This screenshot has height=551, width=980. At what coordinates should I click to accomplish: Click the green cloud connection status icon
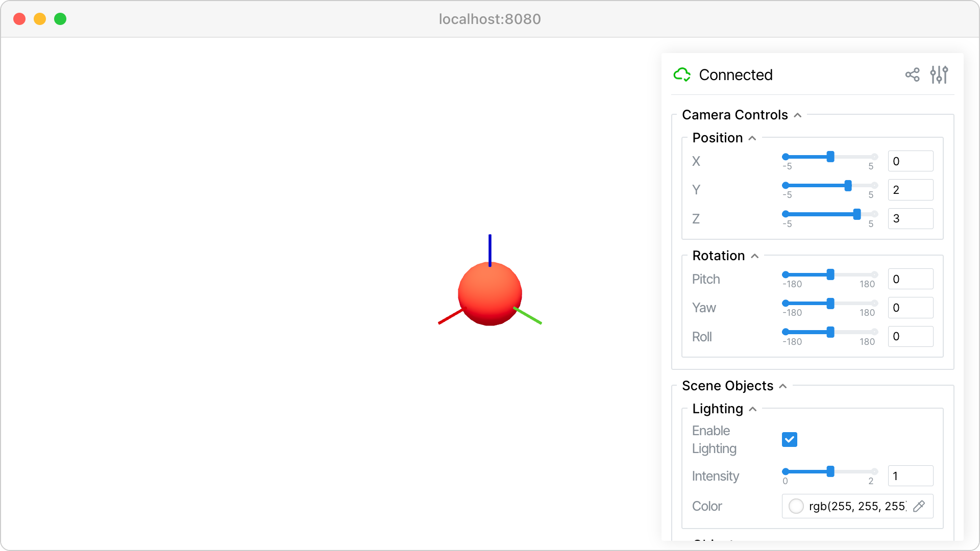(682, 75)
